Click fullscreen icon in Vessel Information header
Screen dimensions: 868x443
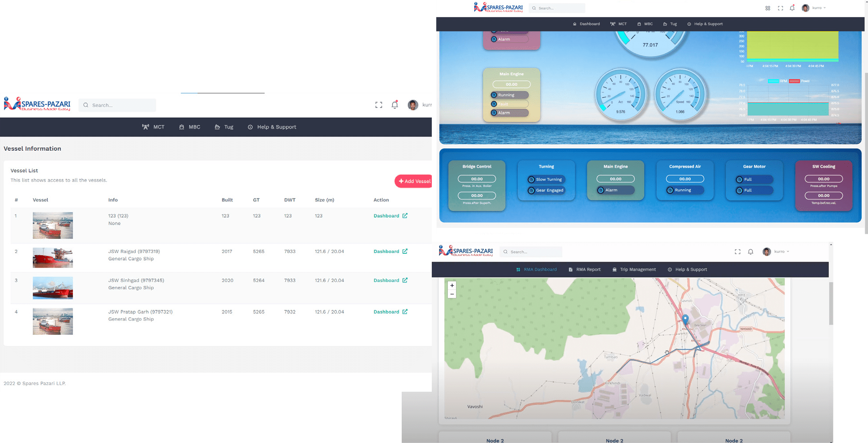pos(379,105)
